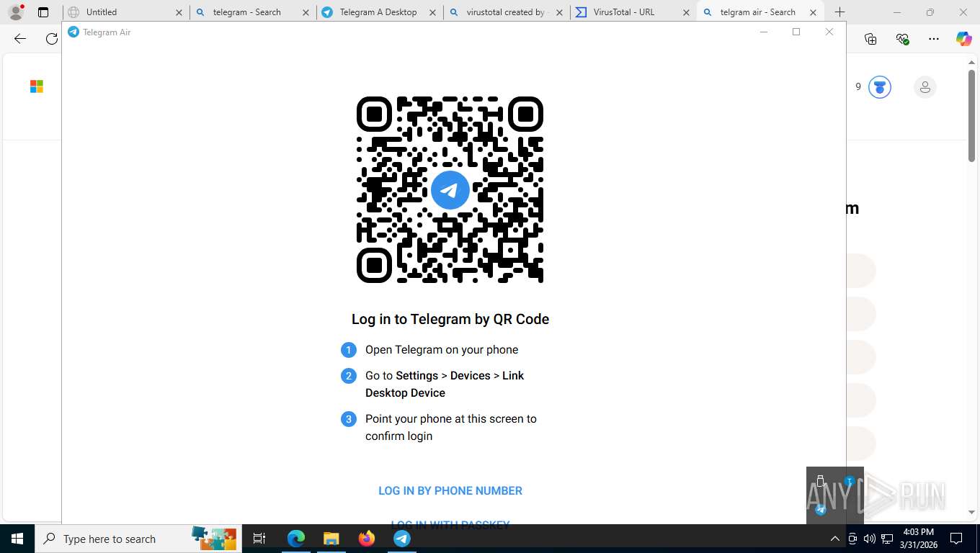The image size is (980, 553).
Task: Open Edge profile avatar menu
Action: click(16, 12)
